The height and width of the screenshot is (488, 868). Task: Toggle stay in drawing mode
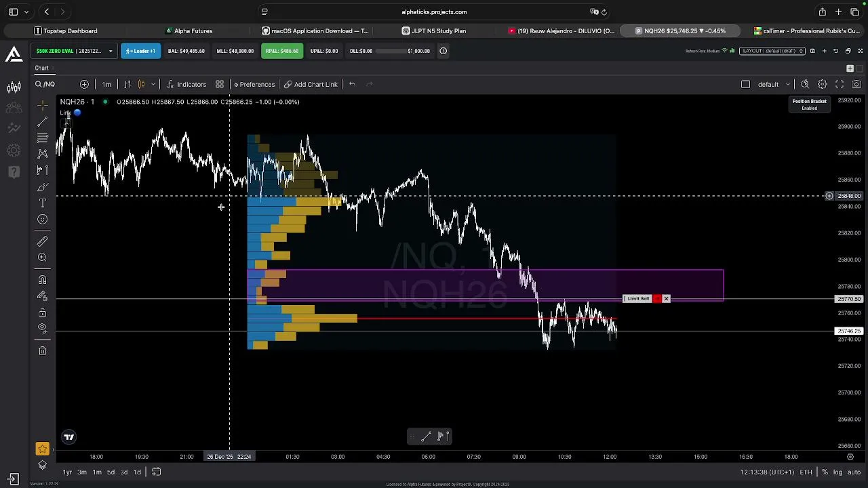click(x=42, y=296)
